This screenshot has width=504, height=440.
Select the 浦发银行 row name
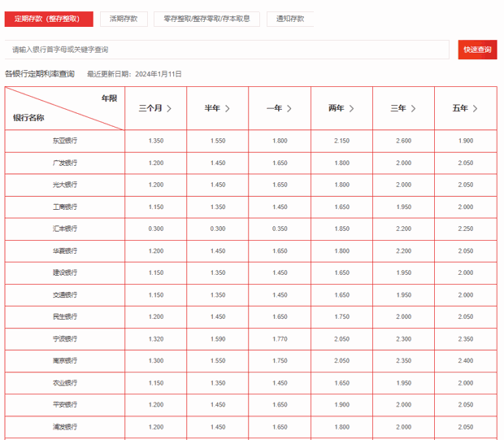pos(65,427)
